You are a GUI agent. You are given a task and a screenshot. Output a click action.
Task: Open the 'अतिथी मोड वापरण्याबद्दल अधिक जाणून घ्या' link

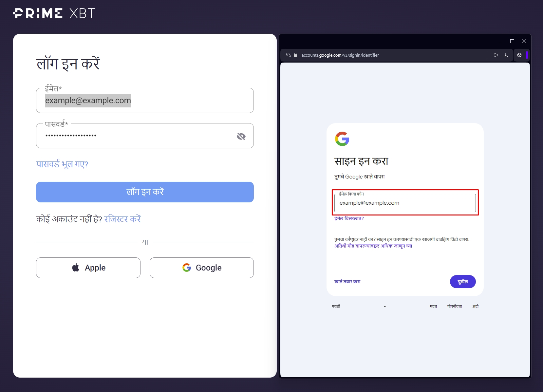point(373,246)
